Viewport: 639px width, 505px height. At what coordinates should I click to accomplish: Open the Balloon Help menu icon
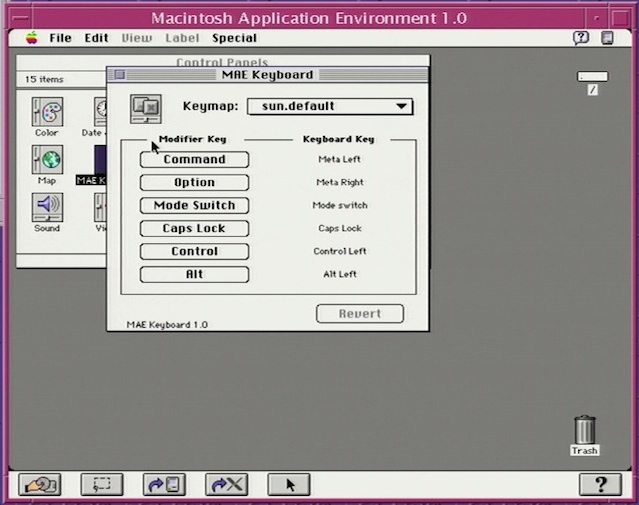point(581,38)
